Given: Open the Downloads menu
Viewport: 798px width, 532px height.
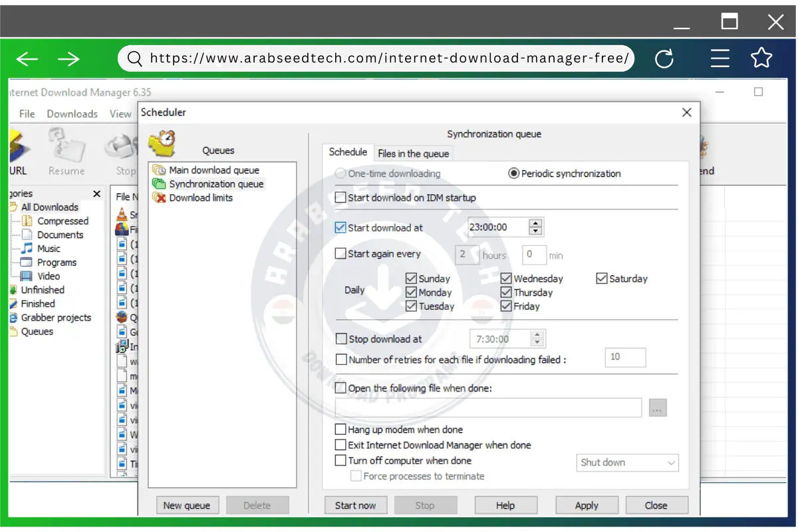Looking at the screenshot, I should point(72,114).
